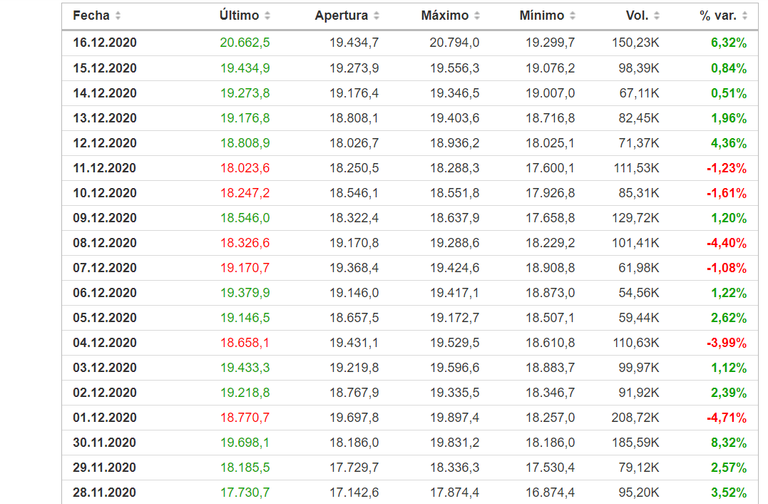Select minimum value 18.507,1
This screenshot has height=504, width=768.
point(550,318)
